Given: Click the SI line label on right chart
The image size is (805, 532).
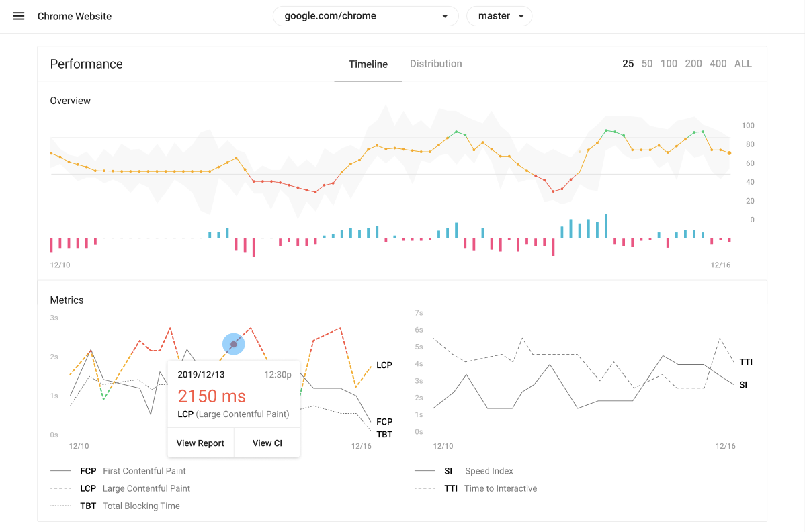Looking at the screenshot, I should coord(743,385).
